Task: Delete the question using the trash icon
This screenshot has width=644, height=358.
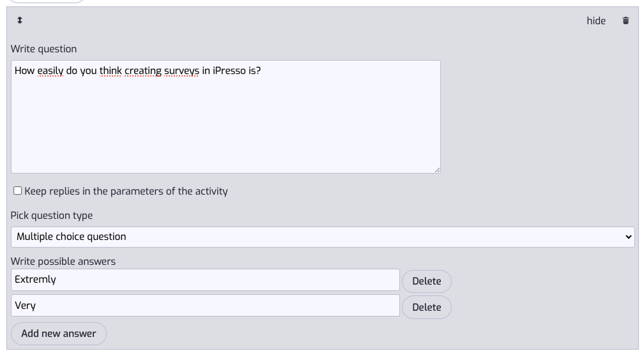Action: click(625, 20)
